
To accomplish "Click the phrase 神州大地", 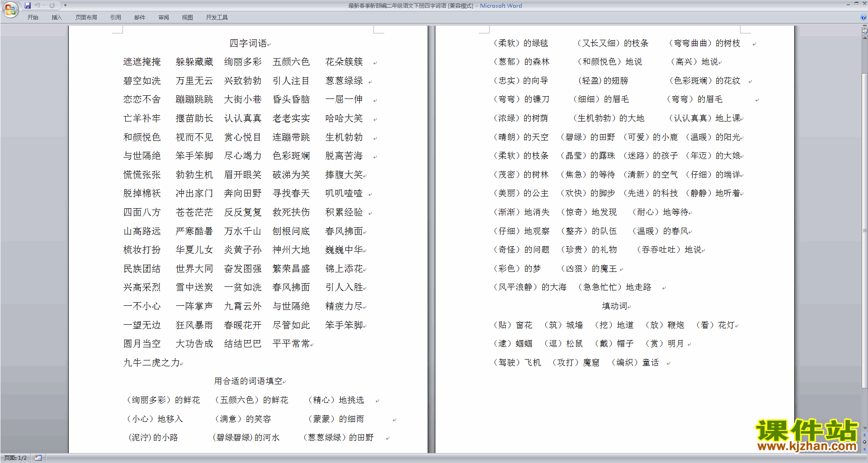I will pos(291,250).
